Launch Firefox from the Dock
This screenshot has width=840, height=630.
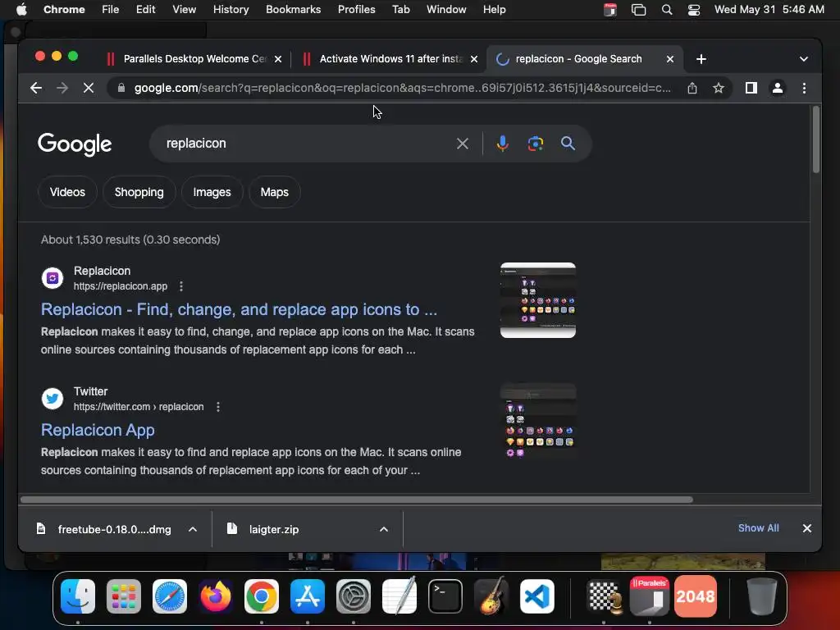point(216,596)
